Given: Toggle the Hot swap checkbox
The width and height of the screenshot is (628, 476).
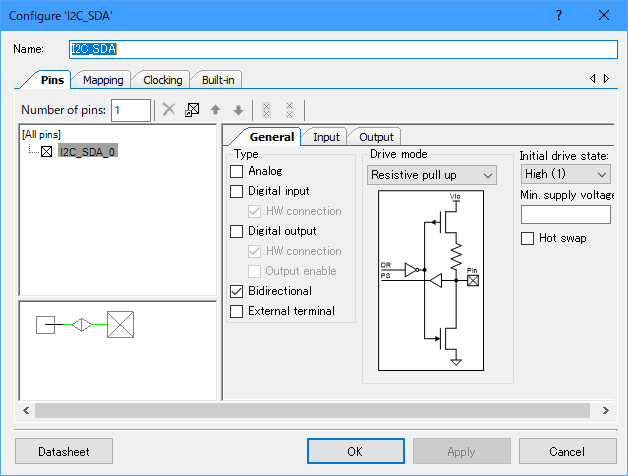Looking at the screenshot, I should (528, 238).
